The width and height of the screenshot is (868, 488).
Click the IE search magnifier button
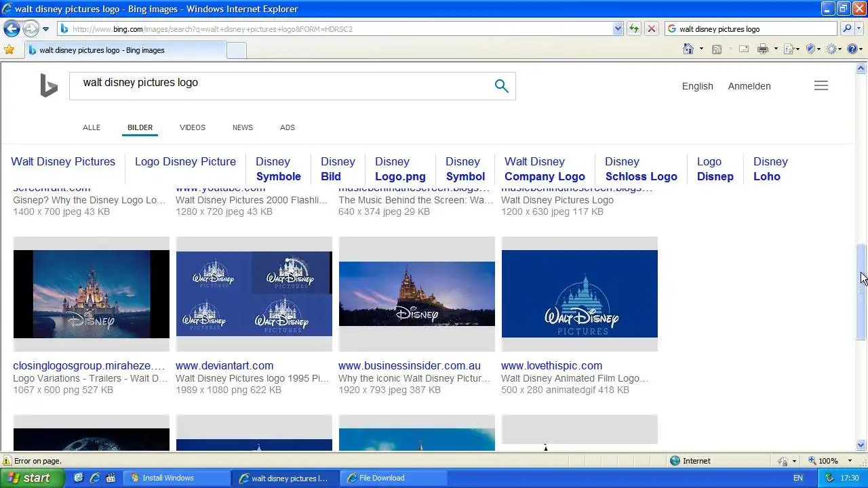pyautogui.click(x=846, y=29)
